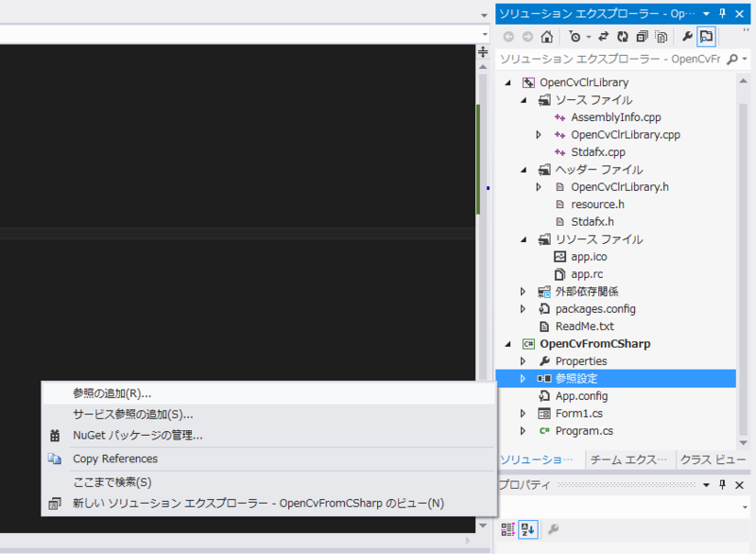The image size is (756, 554).
Task: Collapse the OpenCvFromCSharp project node
Action: (x=508, y=344)
